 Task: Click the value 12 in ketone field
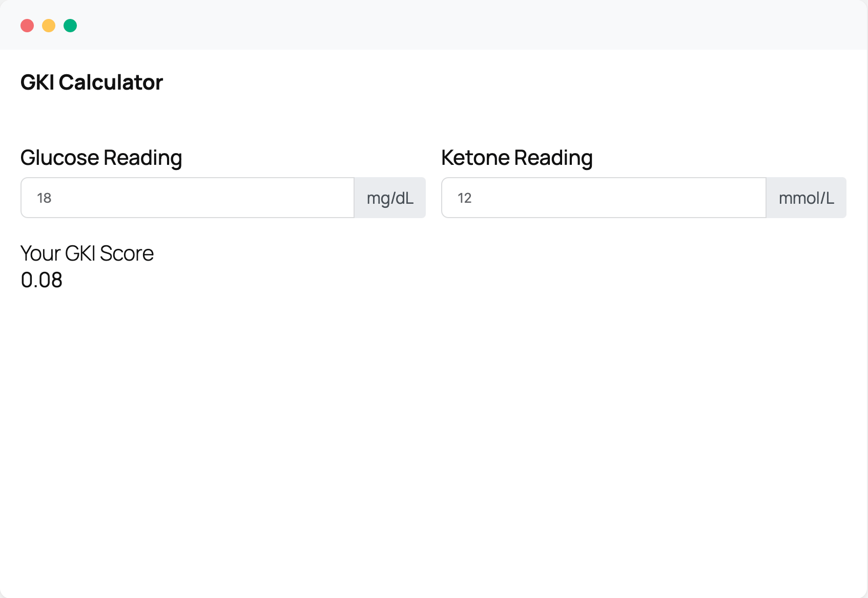pyautogui.click(x=464, y=198)
